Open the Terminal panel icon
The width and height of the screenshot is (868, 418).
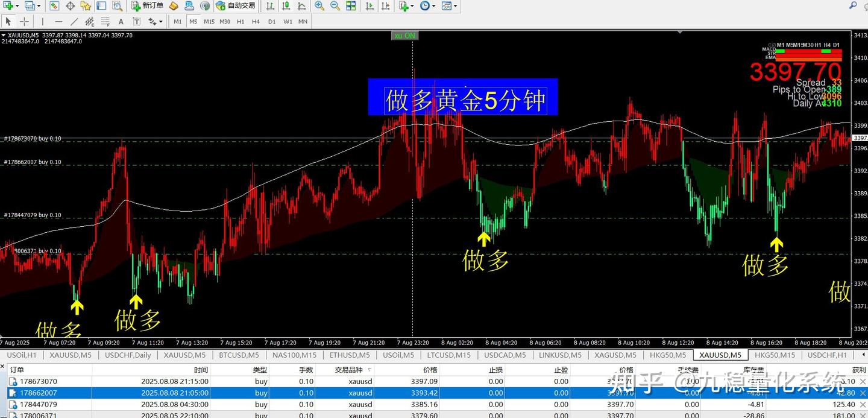(101, 7)
